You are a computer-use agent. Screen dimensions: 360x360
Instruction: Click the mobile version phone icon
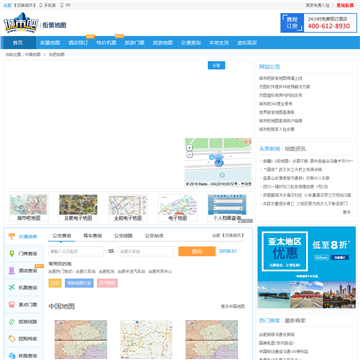41,5
